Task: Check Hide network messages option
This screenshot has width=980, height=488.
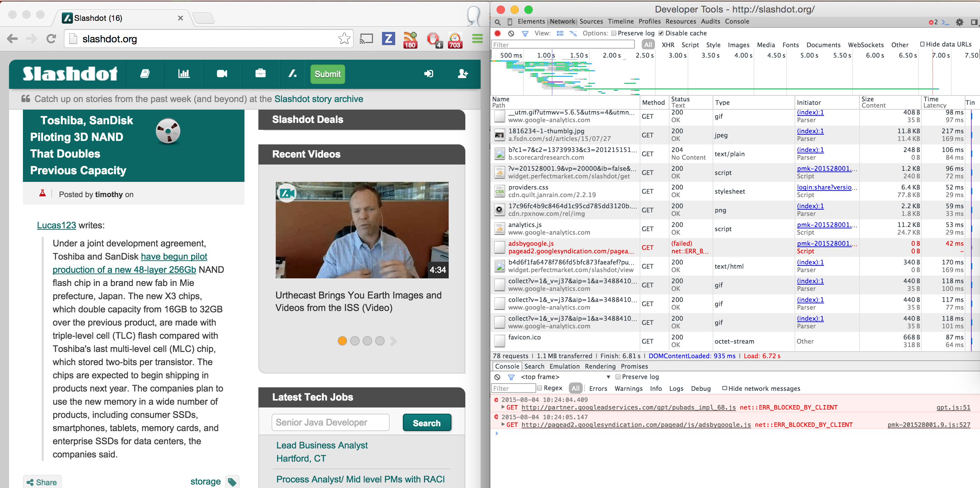Action: coord(725,388)
